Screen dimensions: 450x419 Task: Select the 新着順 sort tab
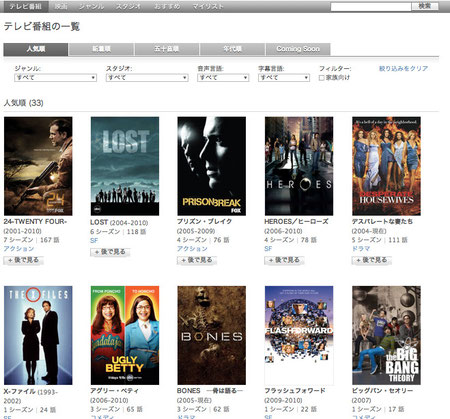point(101,49)
